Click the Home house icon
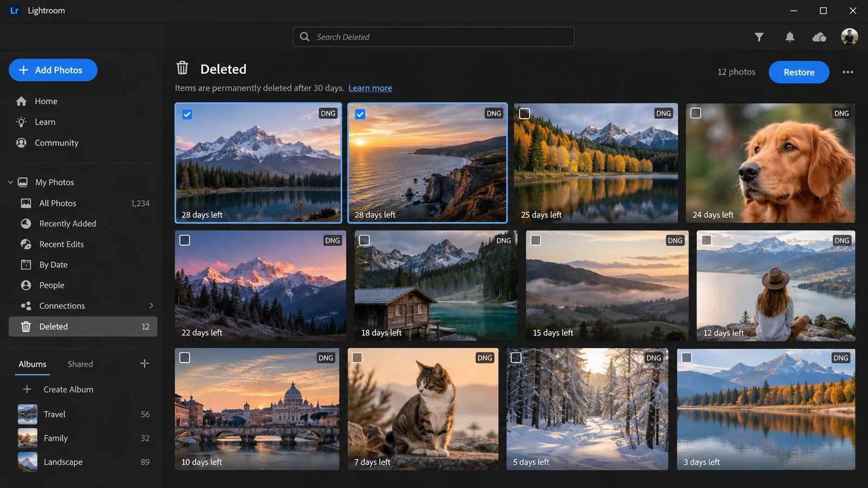This screenshot has height=488, width=868. tap(21, 101)
